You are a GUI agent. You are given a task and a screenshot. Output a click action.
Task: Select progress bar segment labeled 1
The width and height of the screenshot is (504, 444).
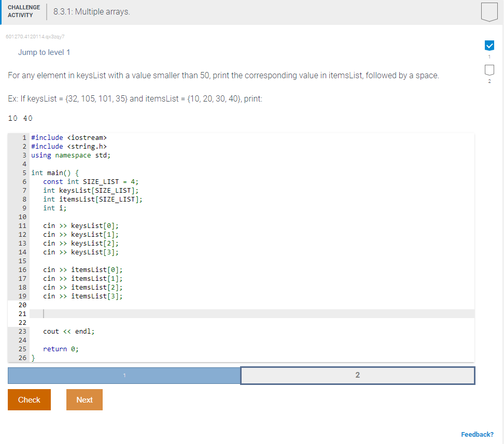pyautogui.click(x=123, y=376)
